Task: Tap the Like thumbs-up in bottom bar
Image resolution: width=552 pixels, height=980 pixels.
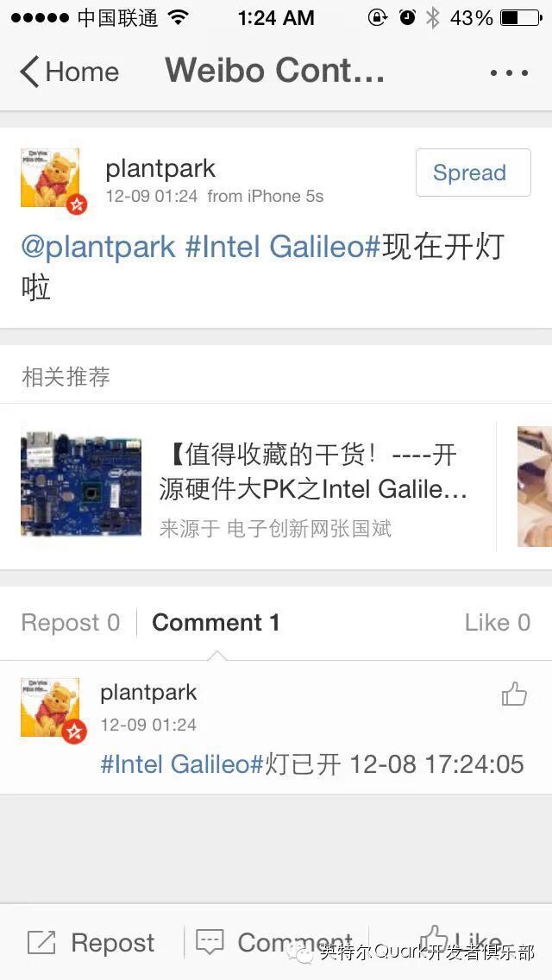Action: point(435,939)
